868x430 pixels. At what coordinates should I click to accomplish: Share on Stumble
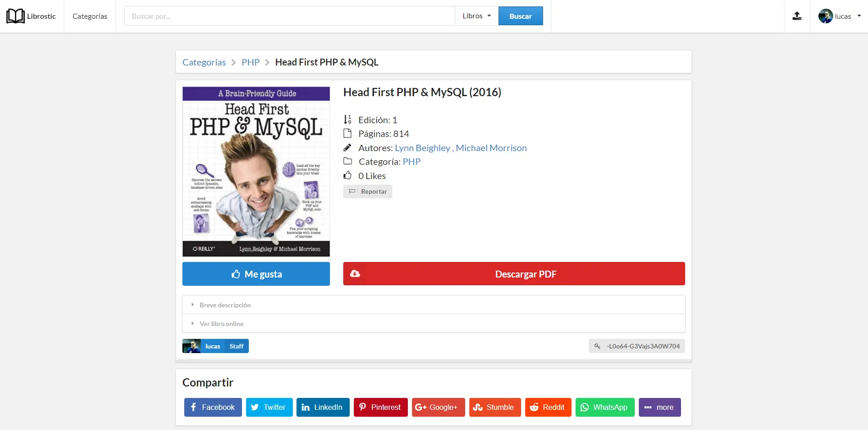[x=495, y=407]
